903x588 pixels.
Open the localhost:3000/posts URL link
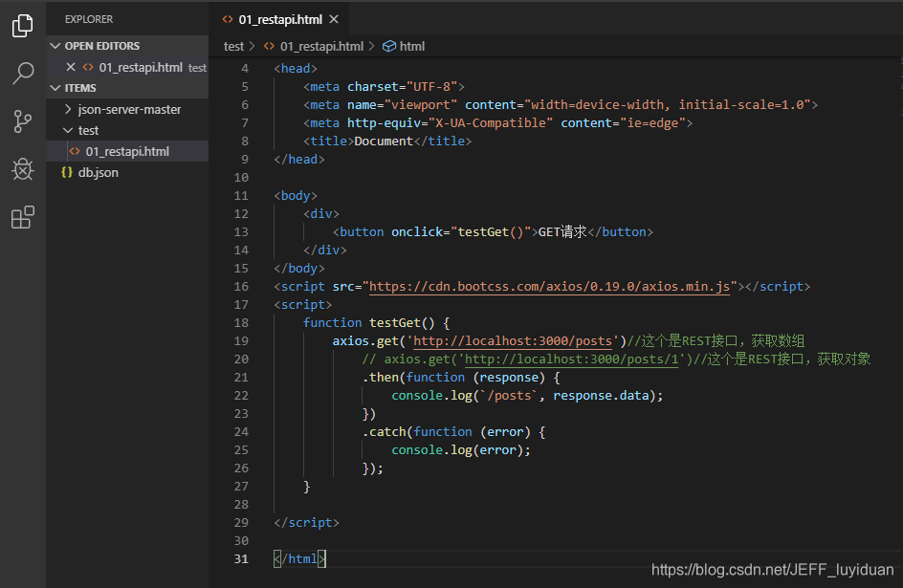[512, 340]
